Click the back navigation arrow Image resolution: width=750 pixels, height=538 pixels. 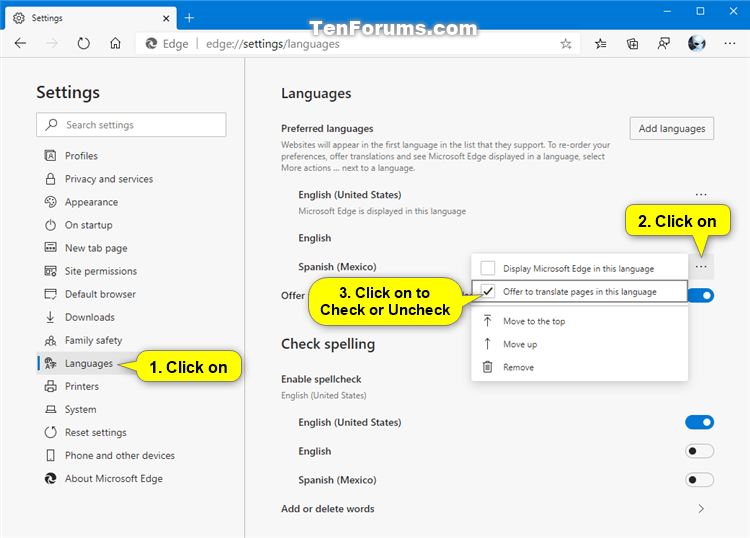coord(20,44)
